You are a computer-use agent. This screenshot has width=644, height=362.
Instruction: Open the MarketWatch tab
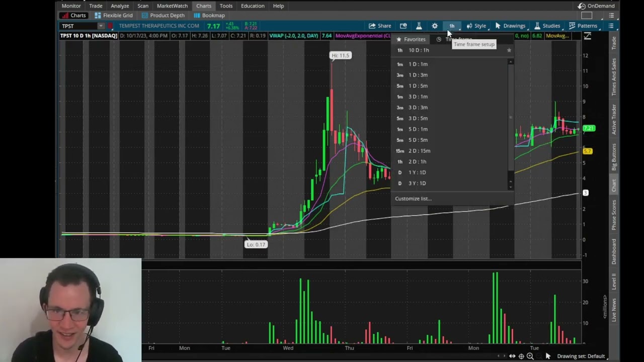point(172,6)
